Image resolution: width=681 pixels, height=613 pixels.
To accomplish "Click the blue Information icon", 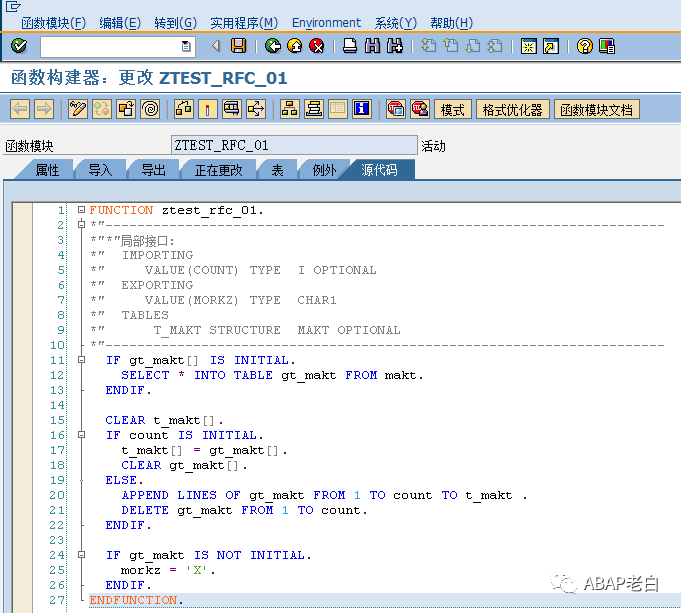I will click(362, 109).
